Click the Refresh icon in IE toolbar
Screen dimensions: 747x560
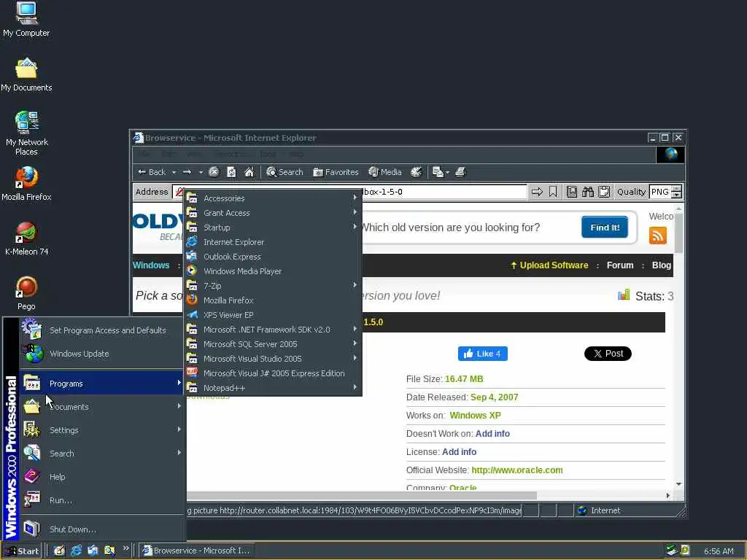tap(231, 172)
